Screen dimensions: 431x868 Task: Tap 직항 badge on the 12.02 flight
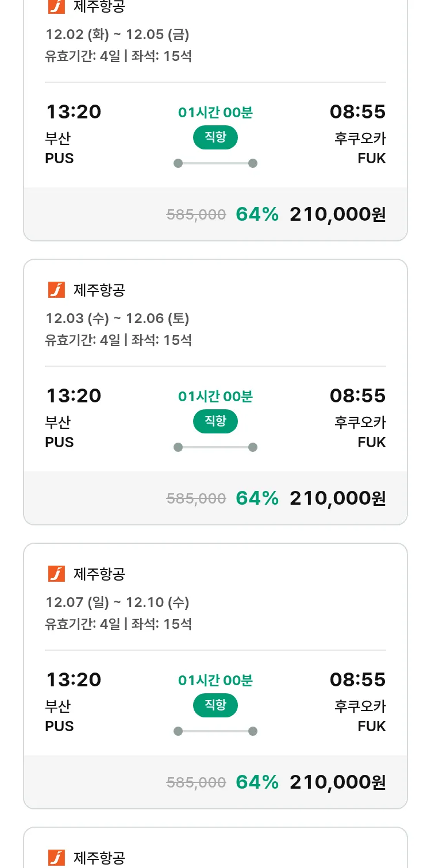[215, 138]
